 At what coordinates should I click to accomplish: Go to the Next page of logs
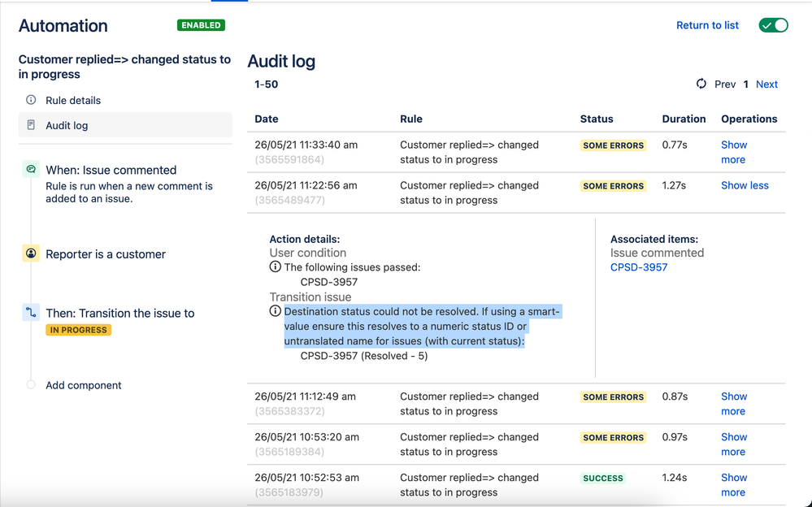767,84
